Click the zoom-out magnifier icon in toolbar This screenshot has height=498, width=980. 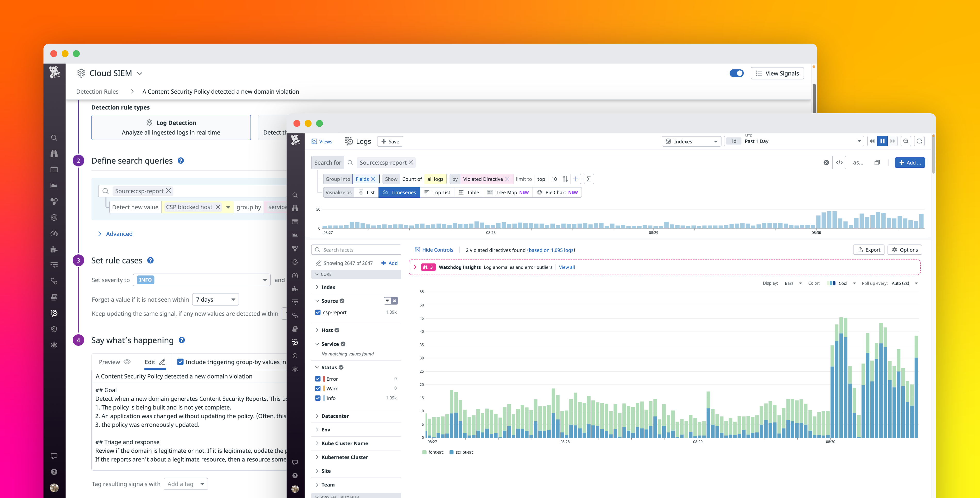coord(906,141)
